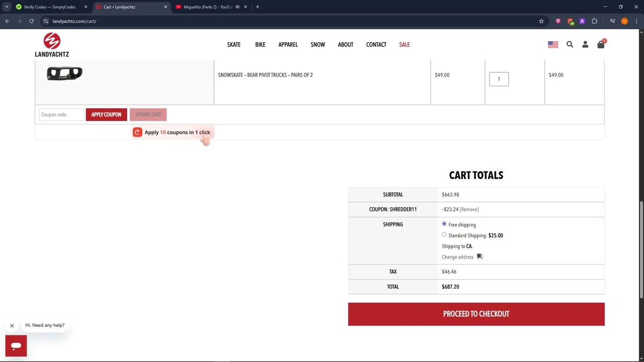Close the Verify Codes SimplyCodes tab

pyautogui.click(x=86, y=7)
